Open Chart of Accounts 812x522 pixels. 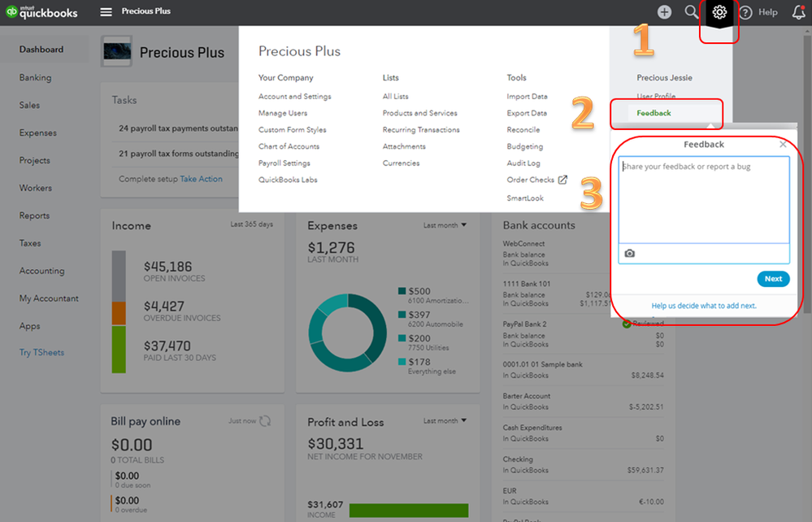coord(289,146)
